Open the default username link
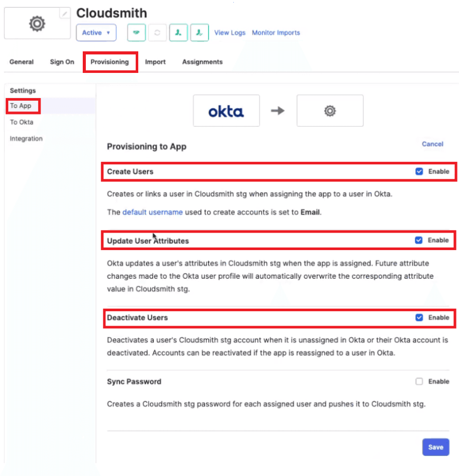The image size is (459, 476). (152, 212)
